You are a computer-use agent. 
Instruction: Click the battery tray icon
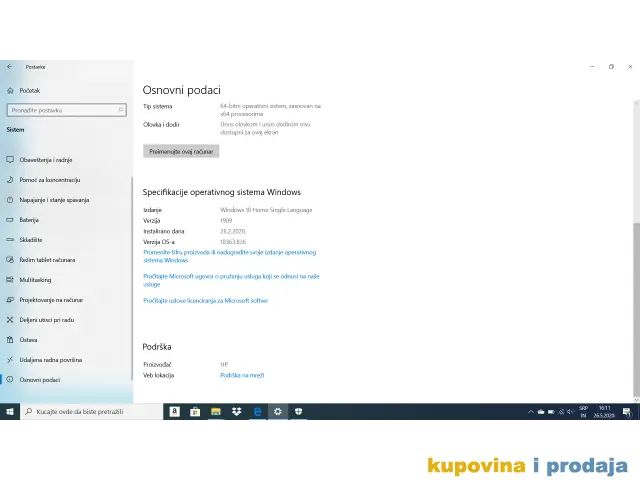[x=551, y=412]
